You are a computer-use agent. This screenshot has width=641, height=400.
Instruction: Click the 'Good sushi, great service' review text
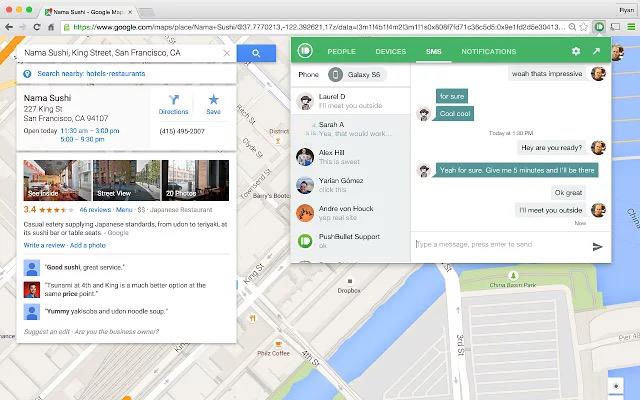pos(85,267)
